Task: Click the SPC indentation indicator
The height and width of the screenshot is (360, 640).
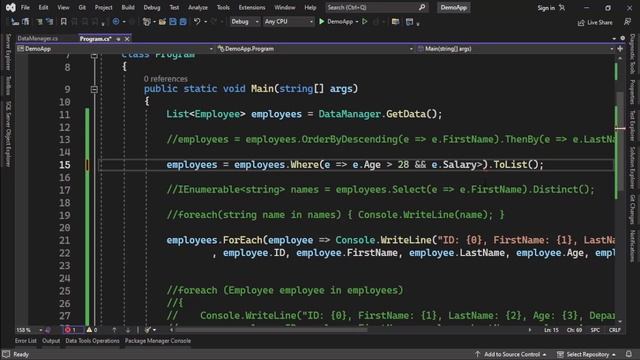Action: click(595, 330)
